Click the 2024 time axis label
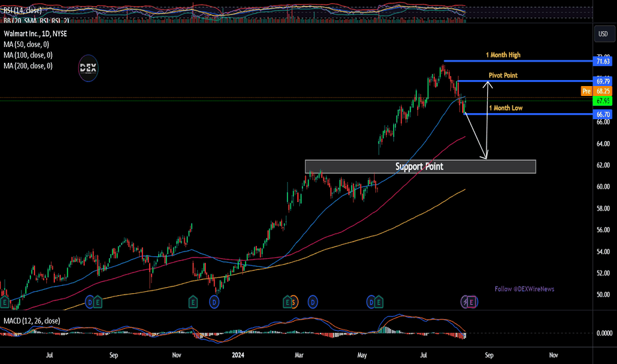Screen dimensions: 617x364 point(238,355)
